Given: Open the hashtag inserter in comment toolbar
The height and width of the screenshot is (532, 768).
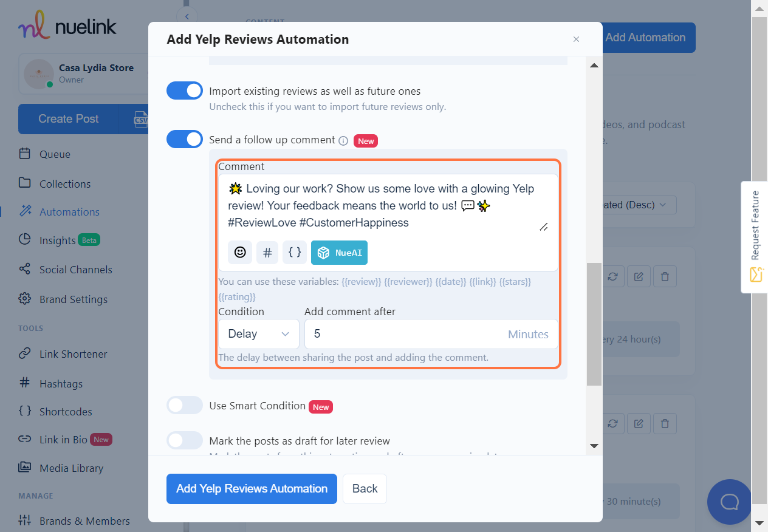Looking at the screenshot, I should pyautogui.click(x=267, y=252).
